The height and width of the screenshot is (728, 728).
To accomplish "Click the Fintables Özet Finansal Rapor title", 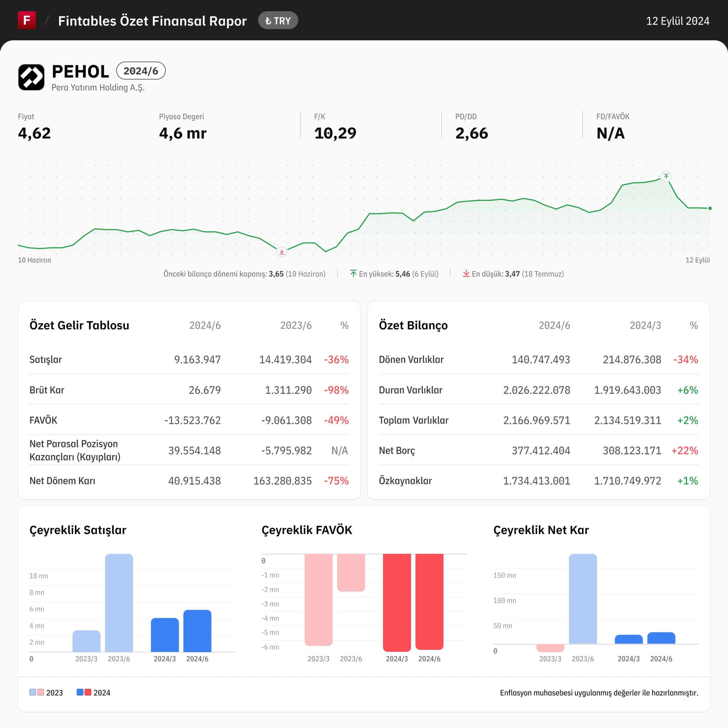I will click(152, 21).
